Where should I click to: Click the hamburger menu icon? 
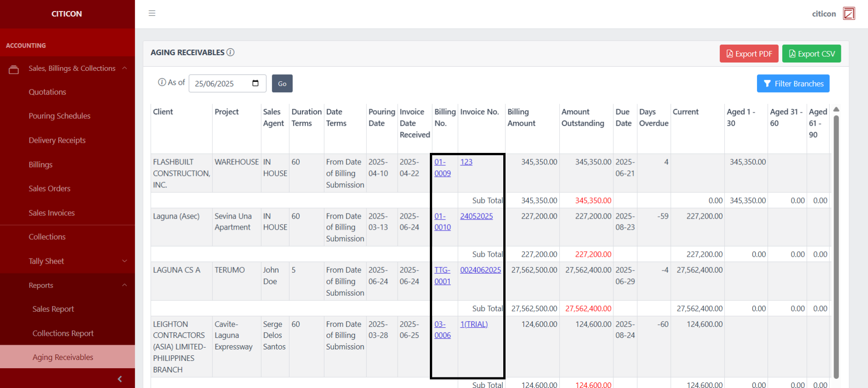coord(152,13)
